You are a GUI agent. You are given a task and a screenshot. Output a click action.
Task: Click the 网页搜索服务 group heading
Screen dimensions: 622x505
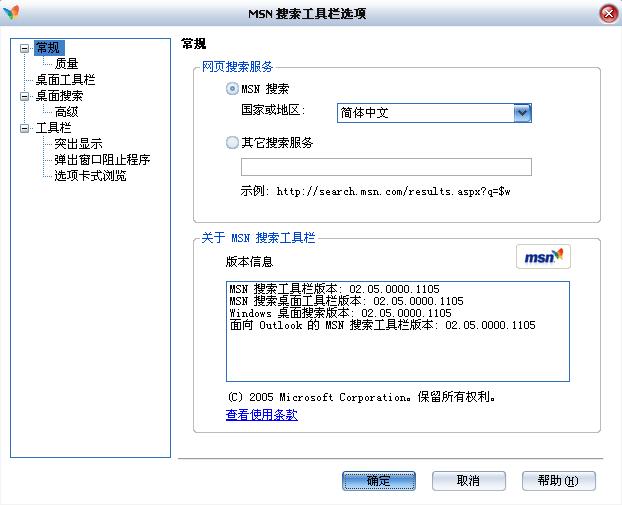(237, 67)
